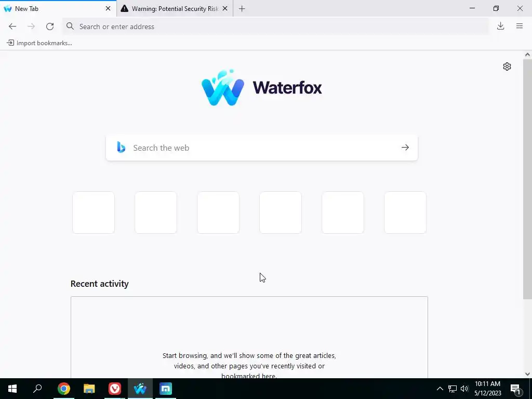Open a new tab with plus button
532x399 pixels.
[242, 9]
